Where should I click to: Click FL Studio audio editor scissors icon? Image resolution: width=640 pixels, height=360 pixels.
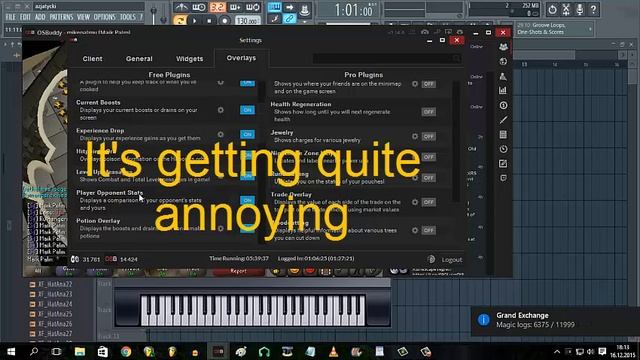click(x=566, y=9)
